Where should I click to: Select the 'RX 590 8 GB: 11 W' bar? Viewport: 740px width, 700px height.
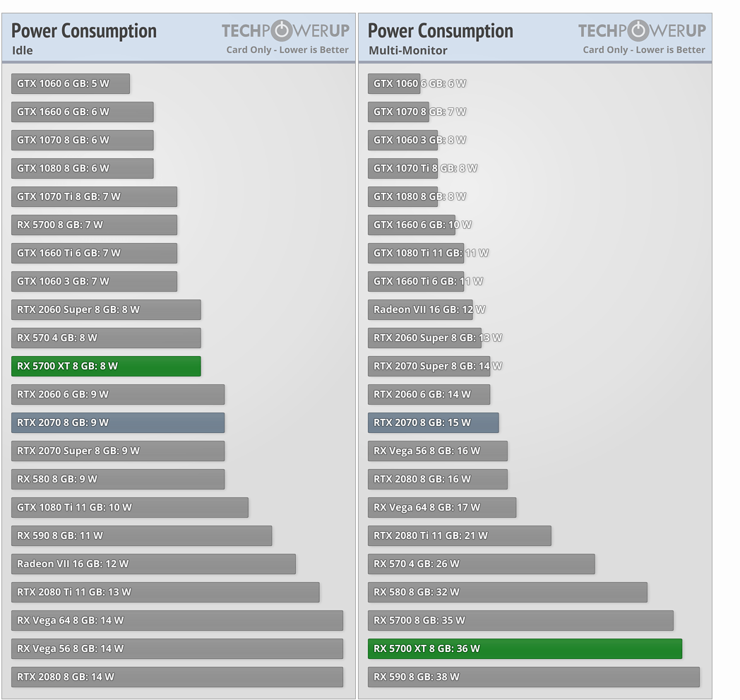pyautogui.click(x=142, y=535)
